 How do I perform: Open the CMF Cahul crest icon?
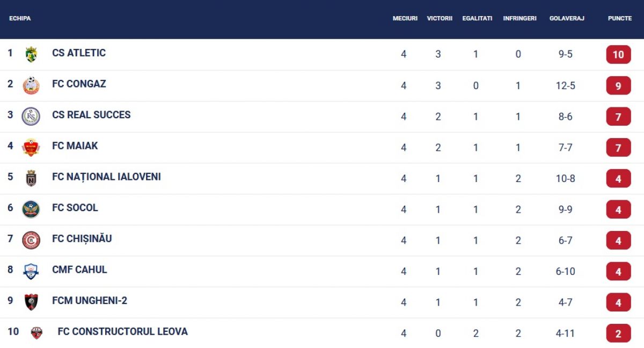coord(31,271)
